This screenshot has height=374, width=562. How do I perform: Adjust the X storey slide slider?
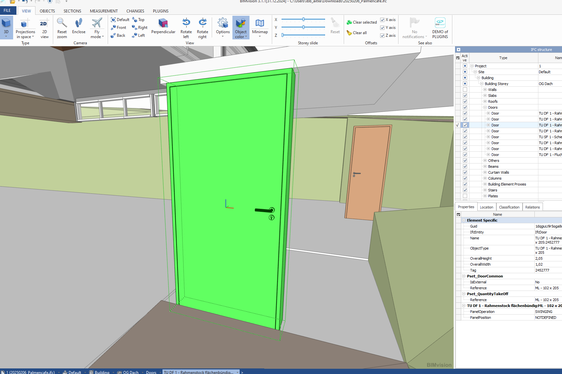[303, 19]
